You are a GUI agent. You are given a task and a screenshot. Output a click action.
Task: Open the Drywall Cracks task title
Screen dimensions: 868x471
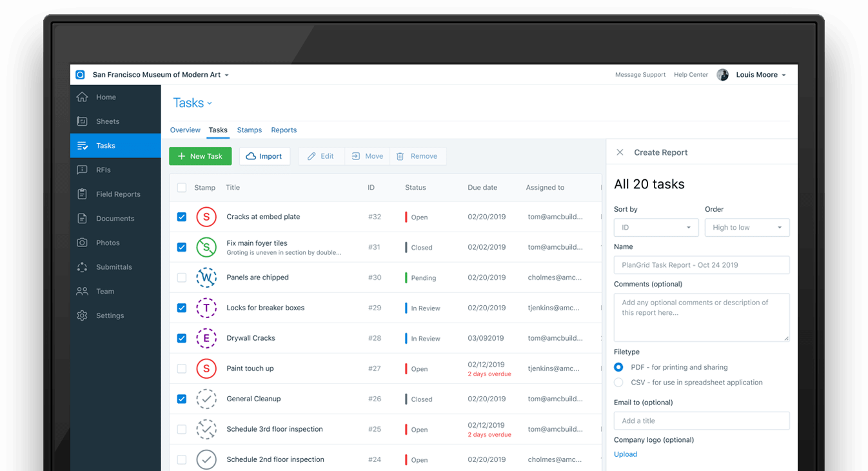(251, 338)
